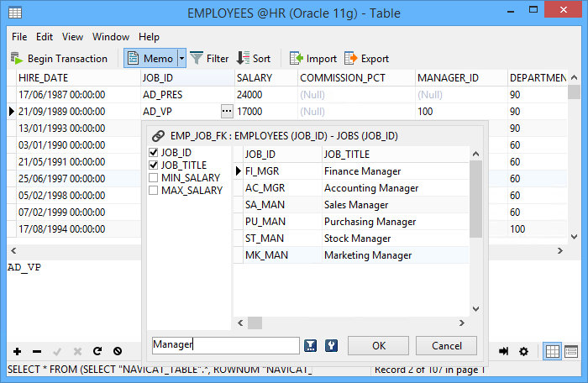Uncheck the JOB_TITLE column checkbox
588x383 pixels.
(x=154, y=165)
